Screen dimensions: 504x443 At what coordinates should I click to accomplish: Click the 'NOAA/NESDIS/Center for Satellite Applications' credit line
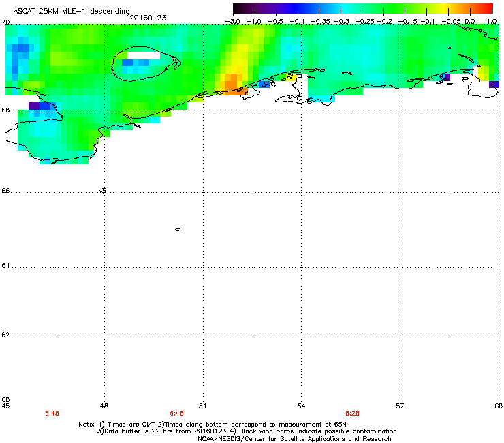coord(294,439)
